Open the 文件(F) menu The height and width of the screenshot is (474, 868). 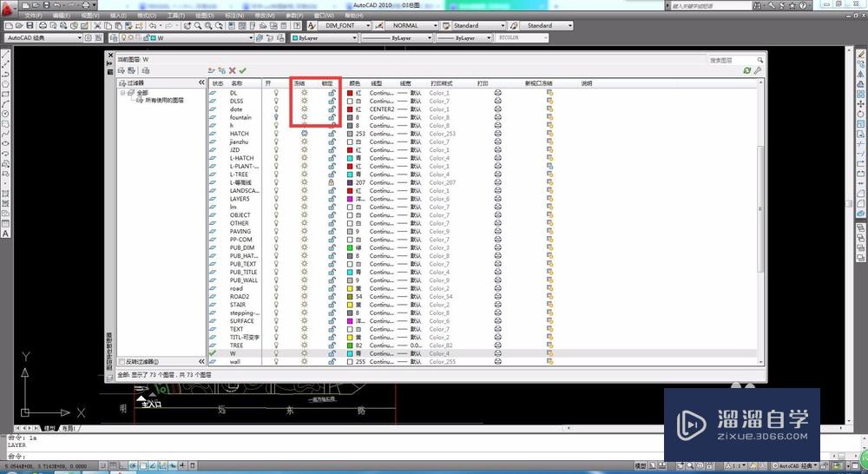click(33, 16)
